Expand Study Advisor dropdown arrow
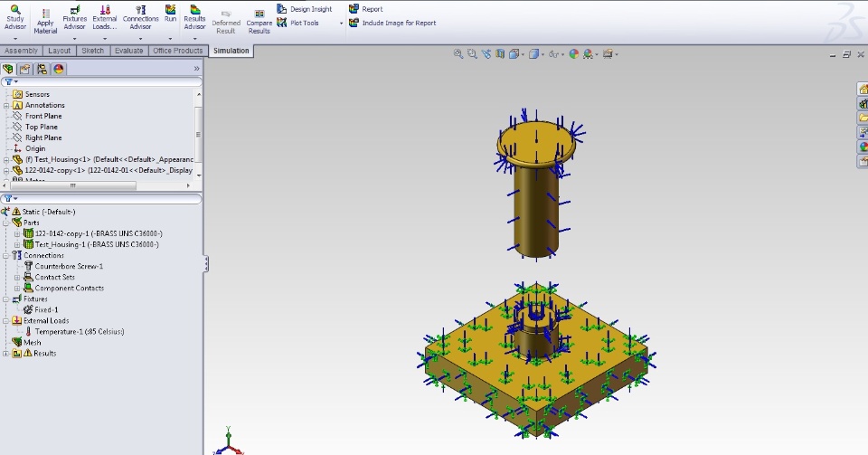 [x=15, y=39]
